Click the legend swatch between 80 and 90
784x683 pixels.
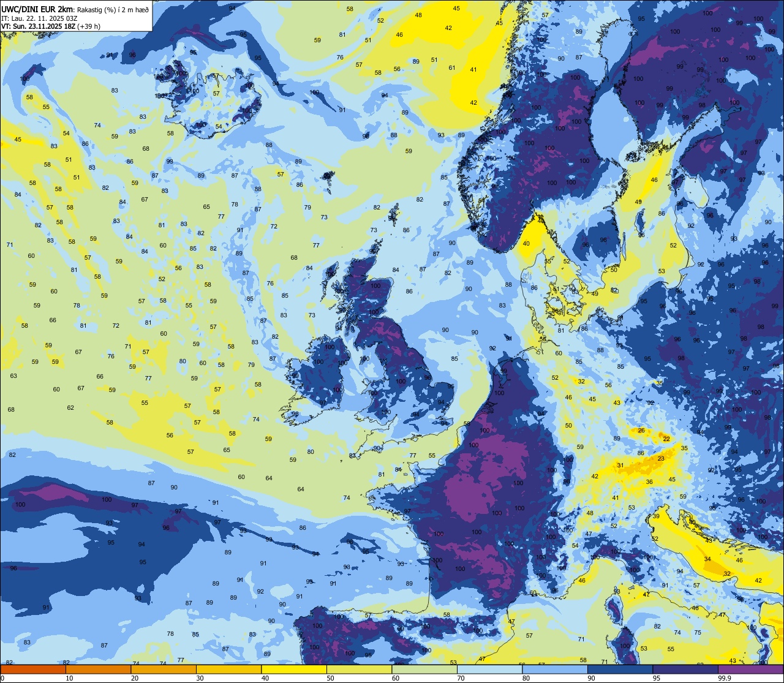pyautogui.click(x=555, y=669)
